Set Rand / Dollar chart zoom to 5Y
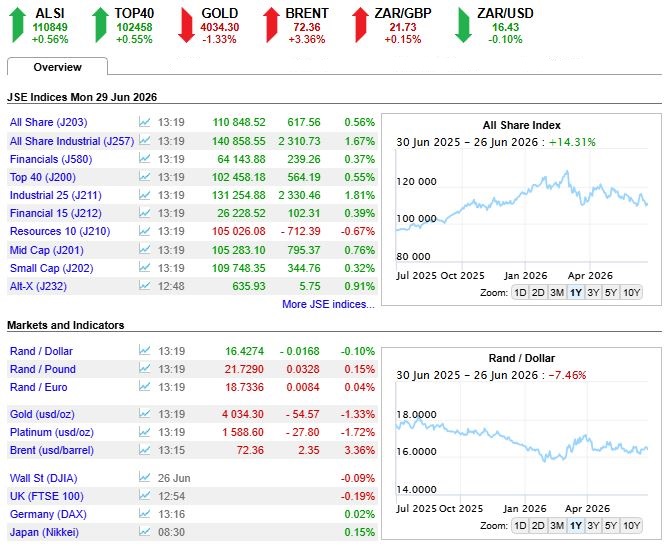The height and width of the screenshot is (546, 671). (x=611, y=526)
